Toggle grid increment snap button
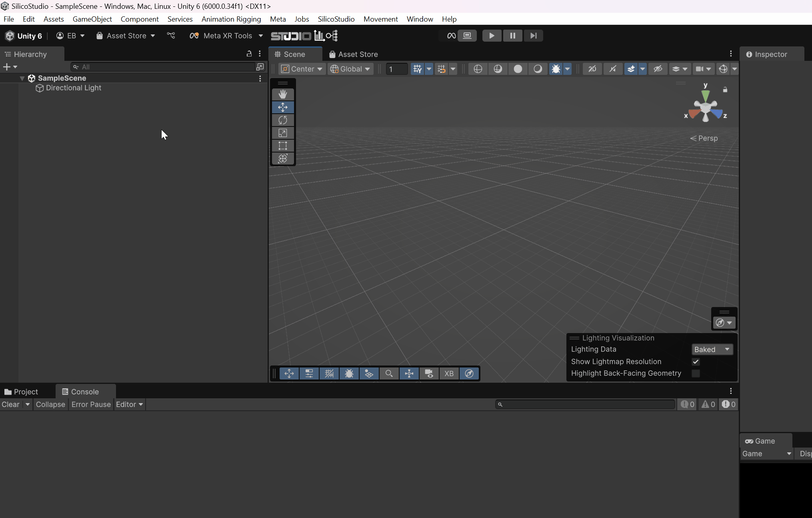 pos(441,69)
